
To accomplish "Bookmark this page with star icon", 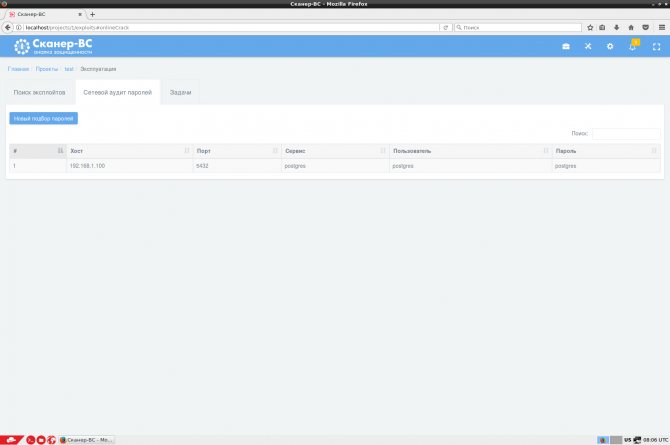I will [590, 27].
